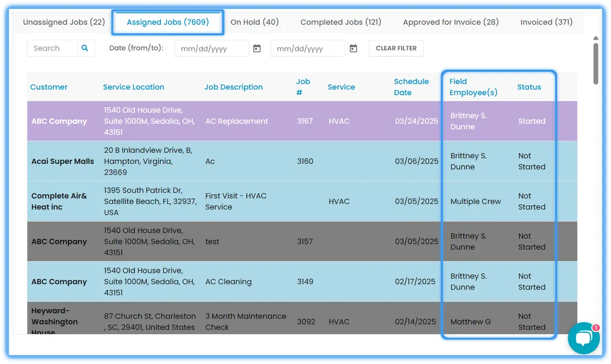Screen dimensions: 611x364
Task: Click Complete Air& Heat inc customer
Action: [59, 202]
